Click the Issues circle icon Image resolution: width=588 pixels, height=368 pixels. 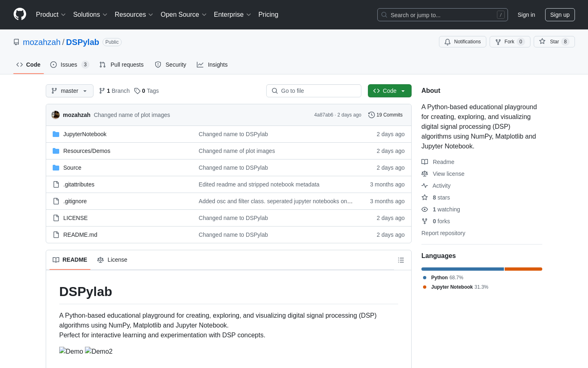click(x=53, y=65)
